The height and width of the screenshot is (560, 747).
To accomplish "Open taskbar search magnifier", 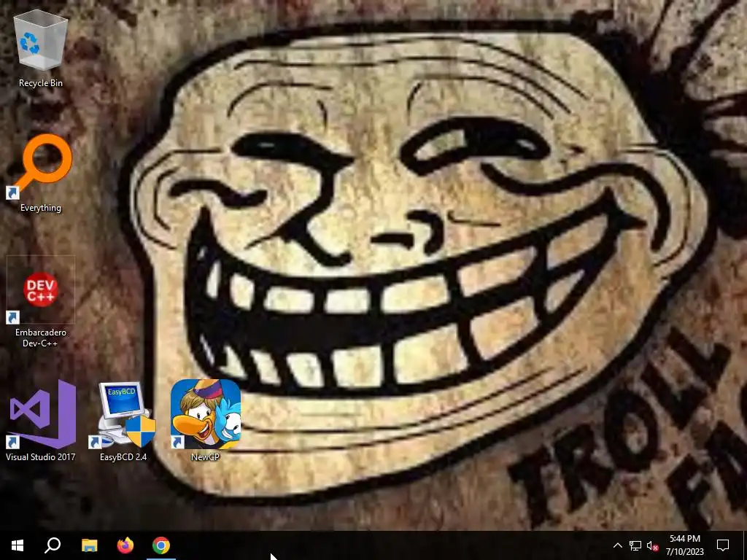I will click(53, 545).
